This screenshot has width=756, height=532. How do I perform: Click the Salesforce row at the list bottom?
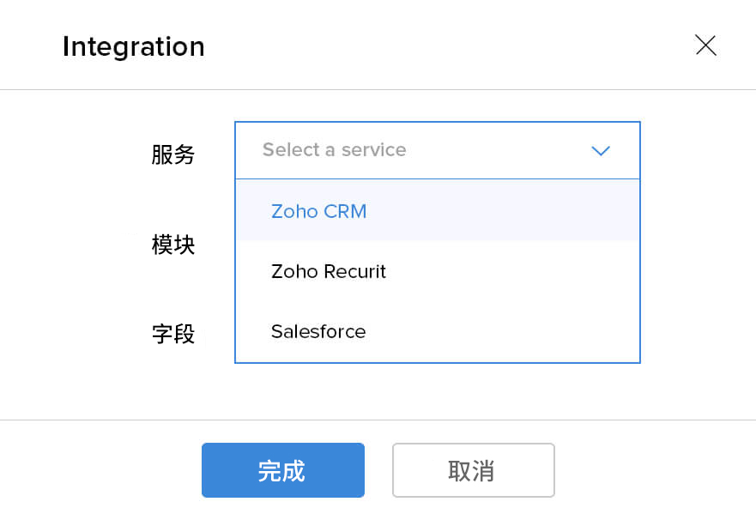[x=437, y=332]
